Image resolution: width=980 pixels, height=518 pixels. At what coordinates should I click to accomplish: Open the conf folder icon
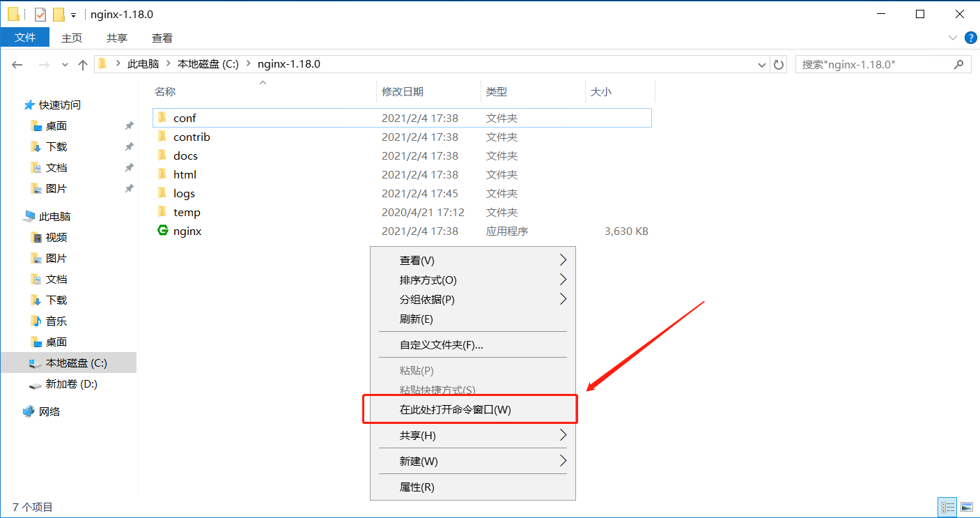(162, 118)
